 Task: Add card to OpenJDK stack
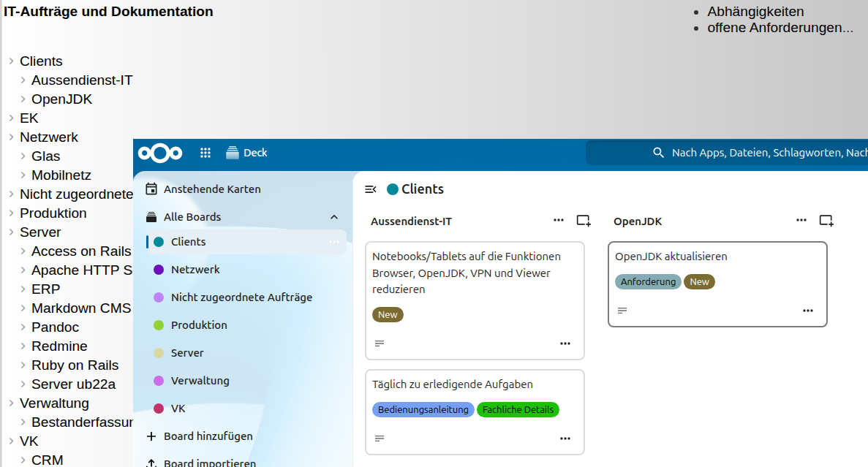click(826, 221)
